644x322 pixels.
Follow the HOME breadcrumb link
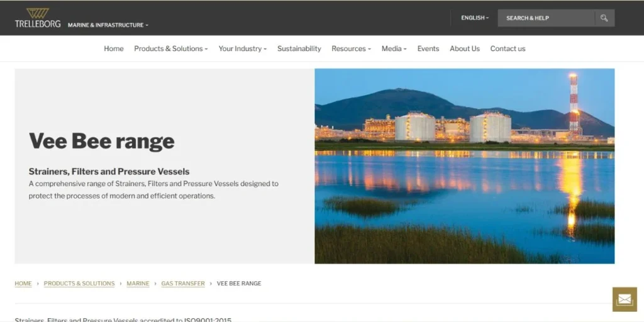23,284
